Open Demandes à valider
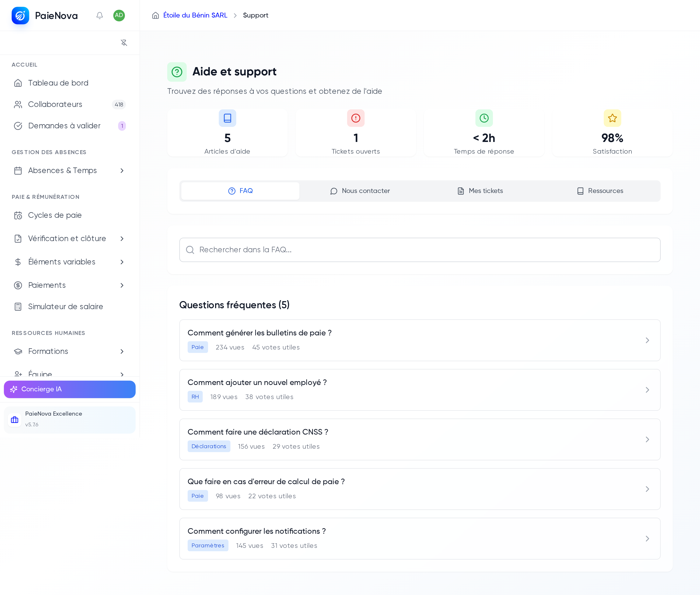This screenshot has width=700, height=595. tap(70, 126)
